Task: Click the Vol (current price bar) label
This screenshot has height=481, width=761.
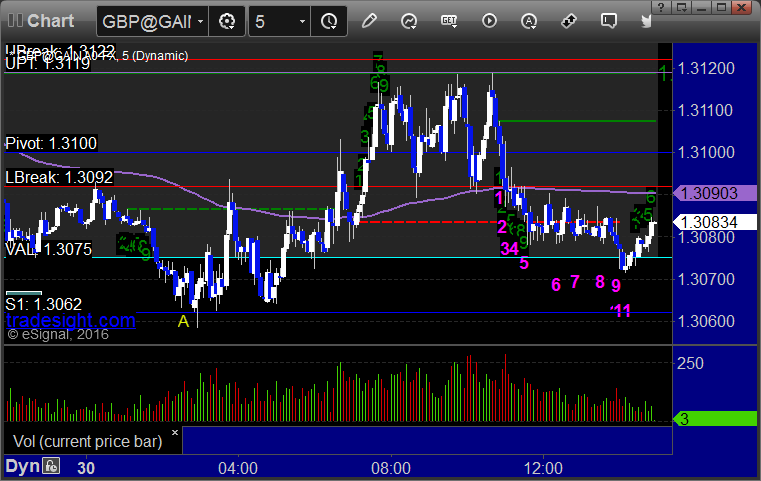Action: [87, 441]
